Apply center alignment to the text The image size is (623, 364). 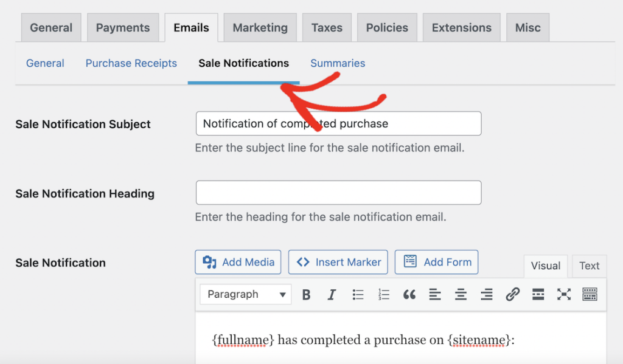[461, 295]
